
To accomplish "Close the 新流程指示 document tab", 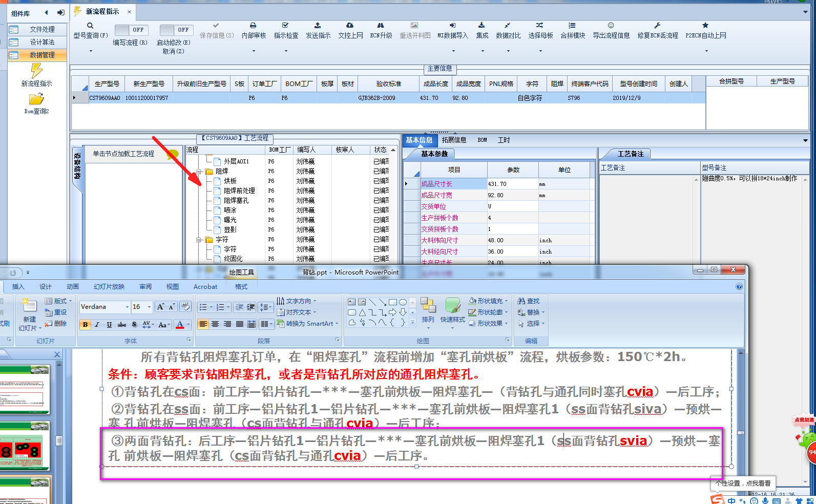I will tap(129, 12).
